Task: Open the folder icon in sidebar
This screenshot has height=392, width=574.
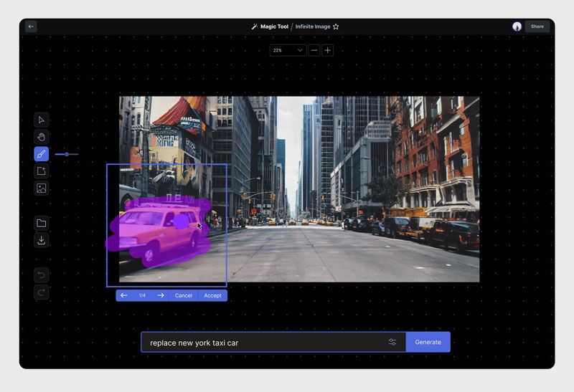Action: pyautogui.click(x=41, y=223)
